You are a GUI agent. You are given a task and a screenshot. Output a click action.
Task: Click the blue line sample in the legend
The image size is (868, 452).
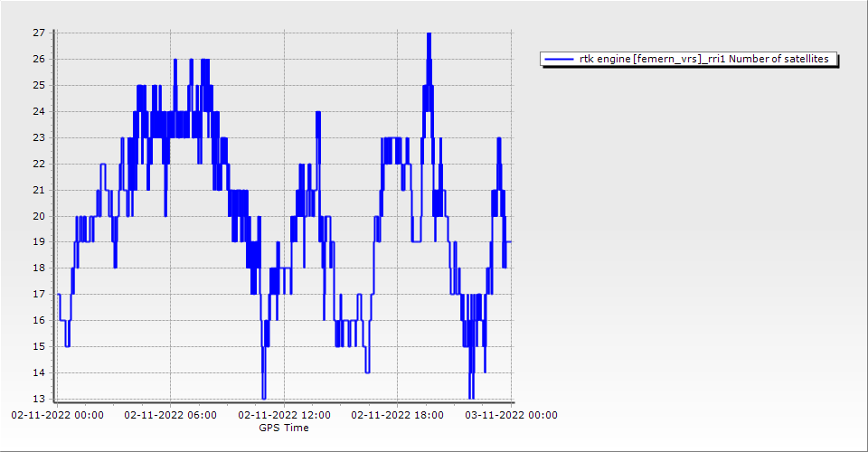tap(558, 60)
